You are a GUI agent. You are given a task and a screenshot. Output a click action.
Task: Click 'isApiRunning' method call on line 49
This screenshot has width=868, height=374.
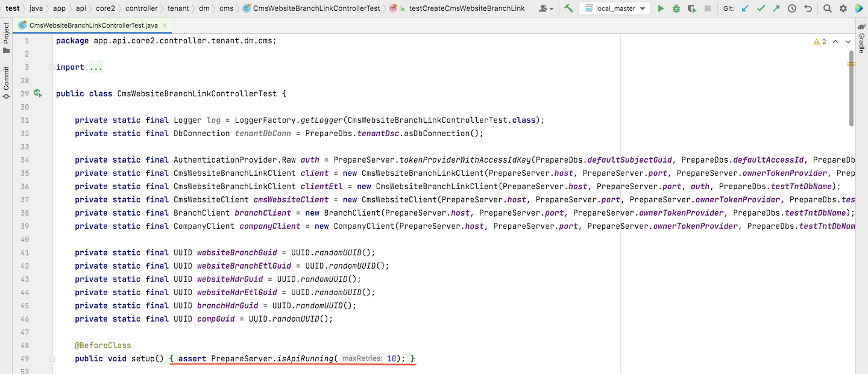(305, 359)
